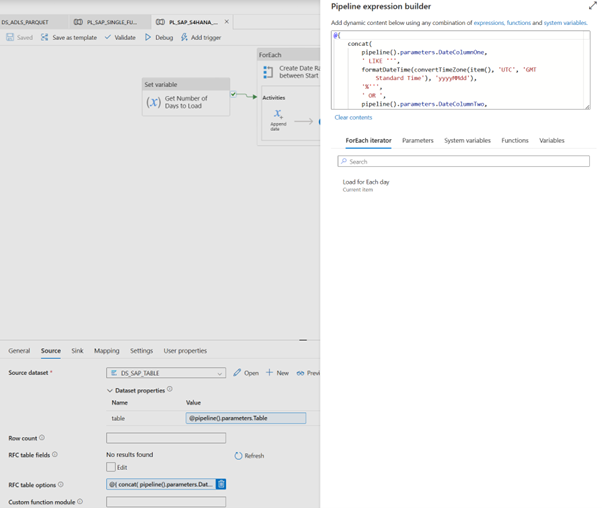The height and width of the screenshot is (508, 602).
Task: Open expressions help link
Action: coord(488,23)
